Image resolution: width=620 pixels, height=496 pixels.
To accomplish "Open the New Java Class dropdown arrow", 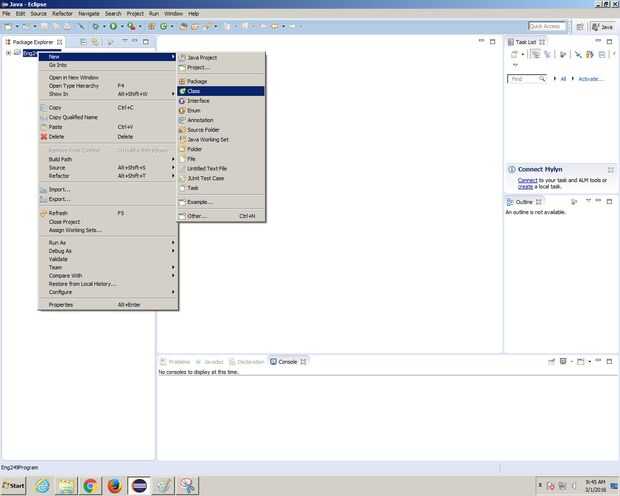I will click(172, 27).
